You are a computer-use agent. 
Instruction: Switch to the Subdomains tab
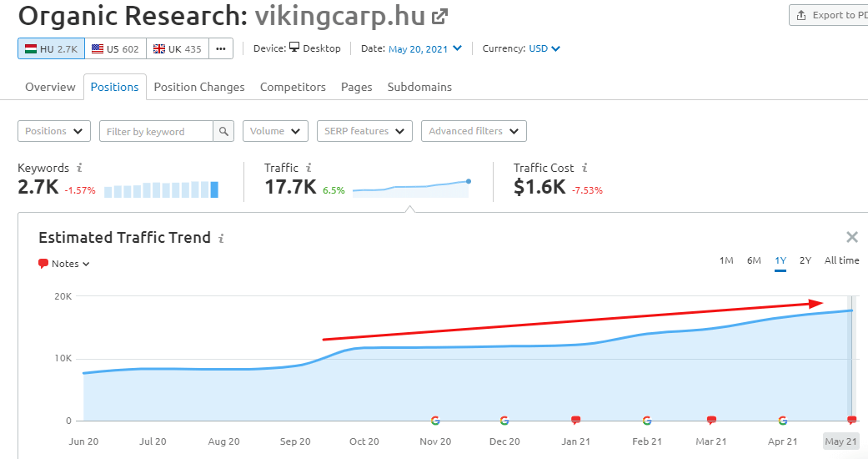pyautogui.click(x=419, y=87)
